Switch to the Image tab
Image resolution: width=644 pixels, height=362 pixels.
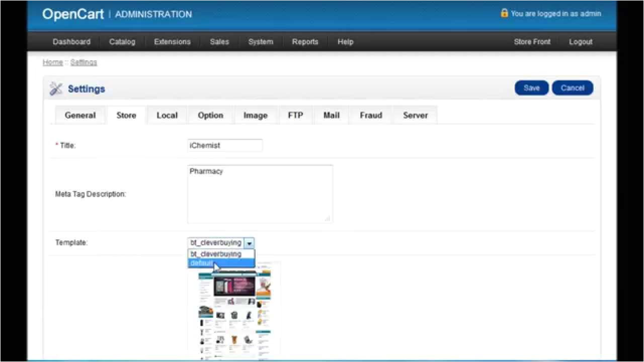[256, 115]
